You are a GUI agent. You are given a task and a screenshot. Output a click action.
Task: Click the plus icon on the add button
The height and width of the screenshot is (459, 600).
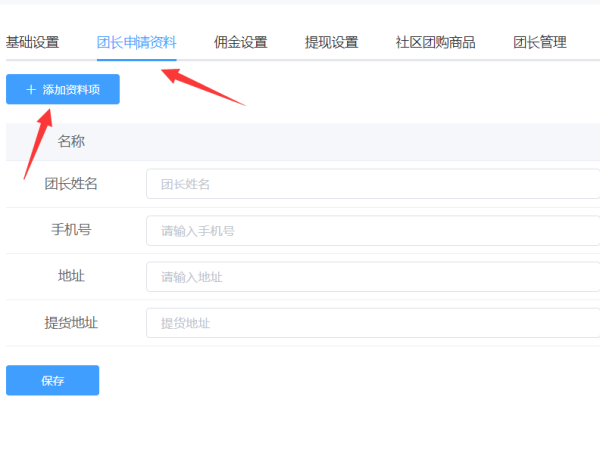[30, 90]
